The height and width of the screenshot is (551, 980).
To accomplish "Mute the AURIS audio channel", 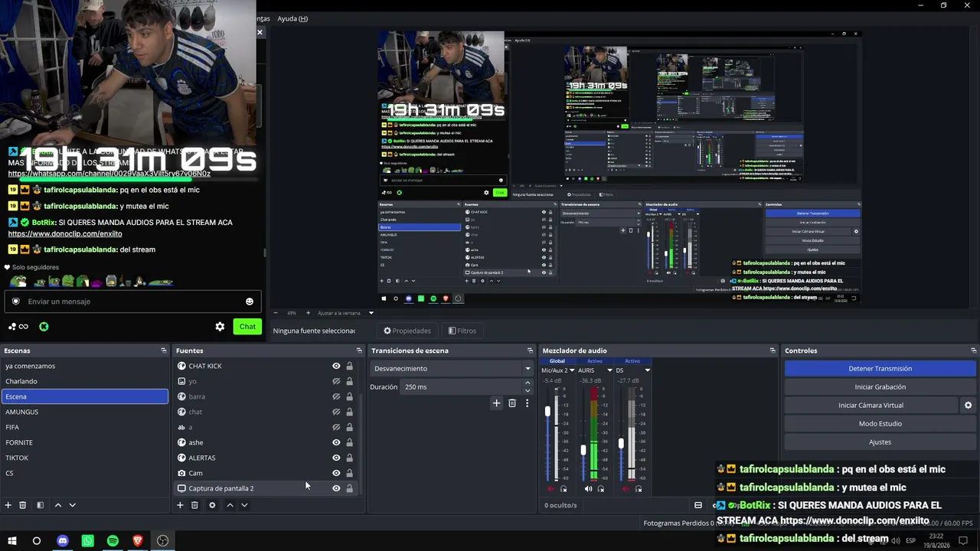I will coord(588,489).
